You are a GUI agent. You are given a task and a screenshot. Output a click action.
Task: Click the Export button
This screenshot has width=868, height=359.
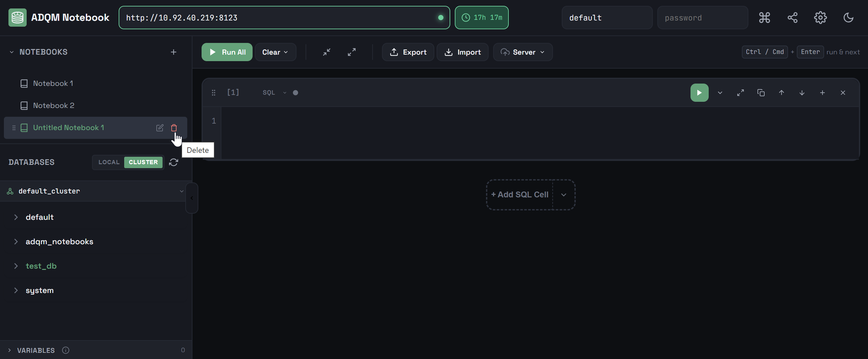407,52
